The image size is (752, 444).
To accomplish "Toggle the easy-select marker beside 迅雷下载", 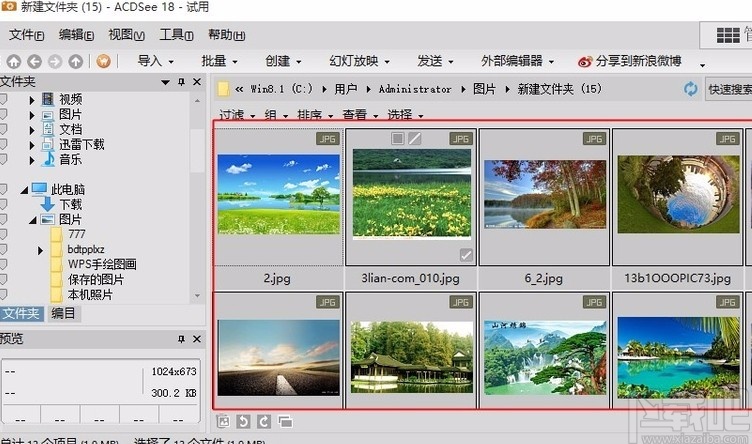I will [3, 144].
